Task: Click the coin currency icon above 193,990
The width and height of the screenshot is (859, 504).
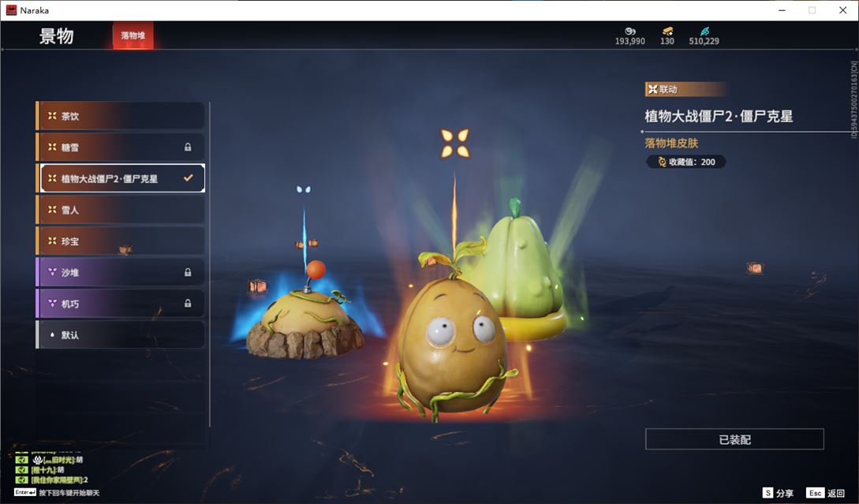Action: [630, 32]
